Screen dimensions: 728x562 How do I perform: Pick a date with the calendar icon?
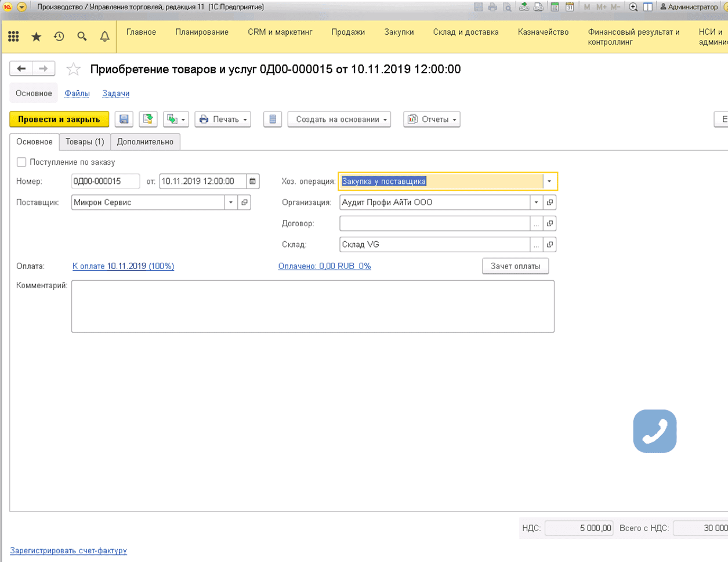253,182
